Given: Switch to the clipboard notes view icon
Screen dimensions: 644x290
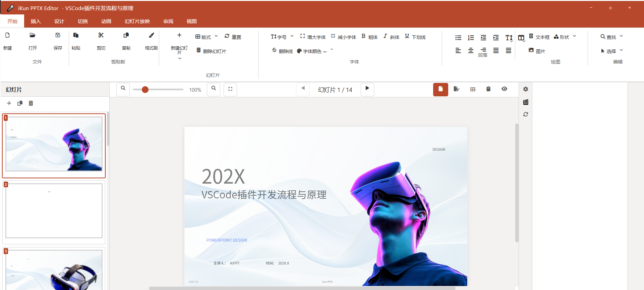Looking at the screenshot, I should click(488, 89).
